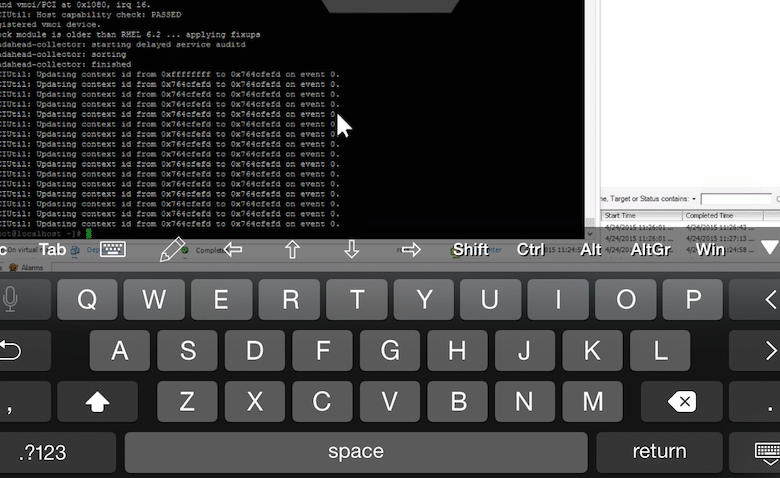Tap the R key
Viewport: 780px width, 478px height.
[x=289, y=299]
